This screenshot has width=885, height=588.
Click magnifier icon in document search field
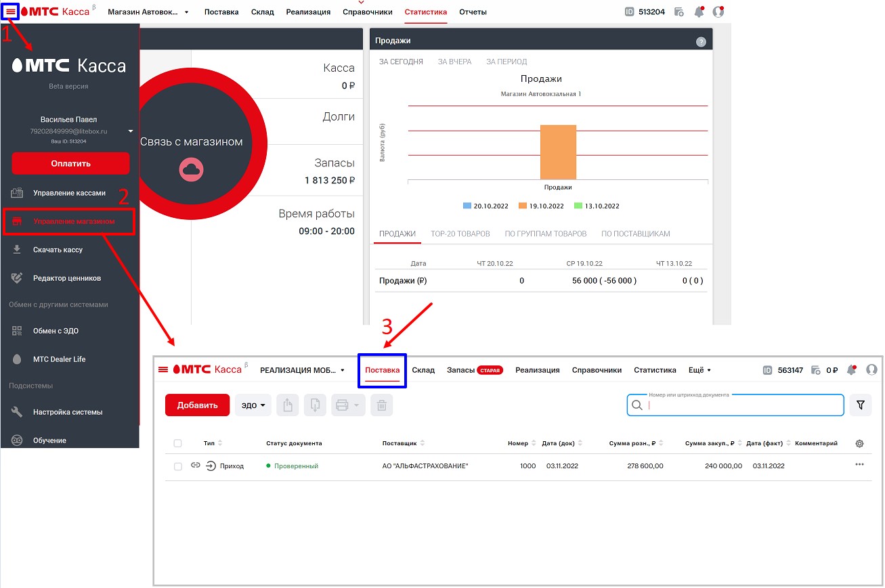point(636,405)
